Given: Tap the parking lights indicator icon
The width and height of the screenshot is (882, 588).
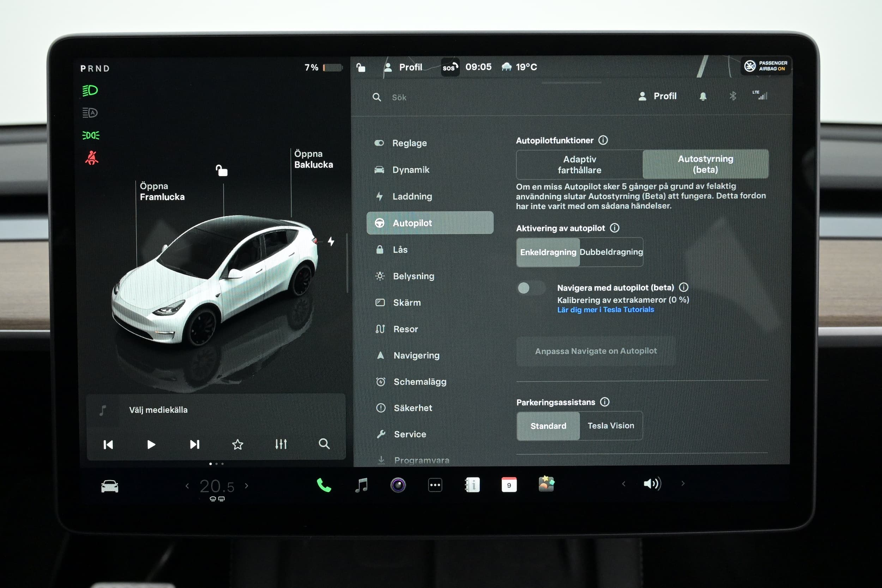Looking at the screenshot, I should 91,135.
